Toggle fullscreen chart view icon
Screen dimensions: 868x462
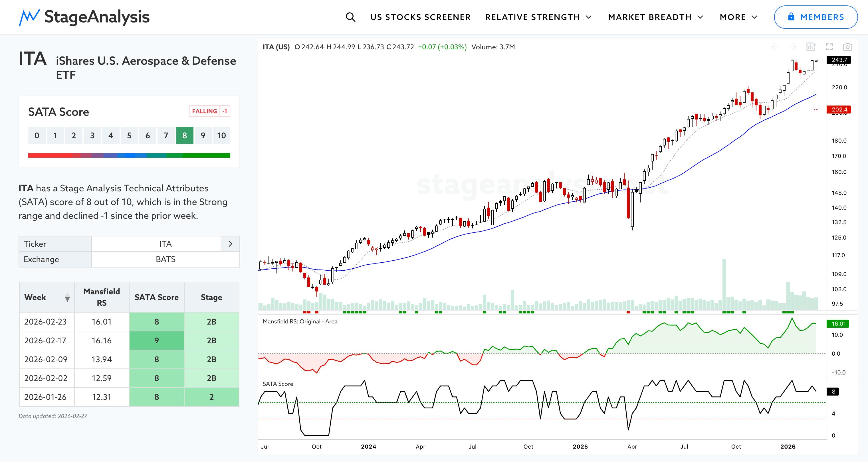(x=829, y=47)
